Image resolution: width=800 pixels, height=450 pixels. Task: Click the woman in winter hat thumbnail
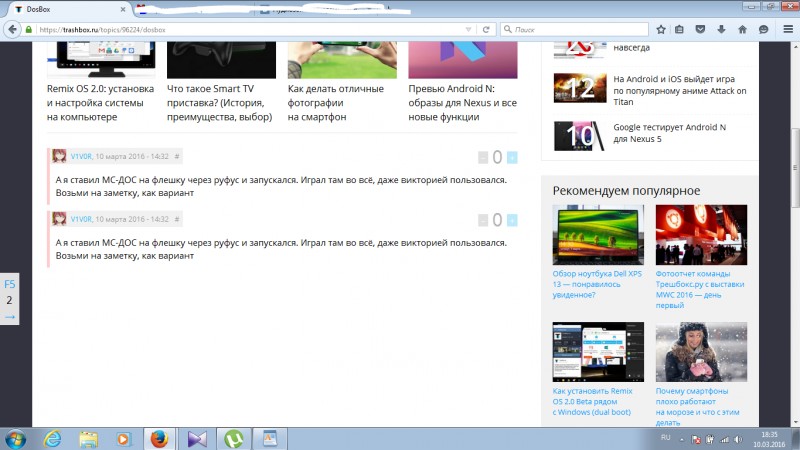701,352
